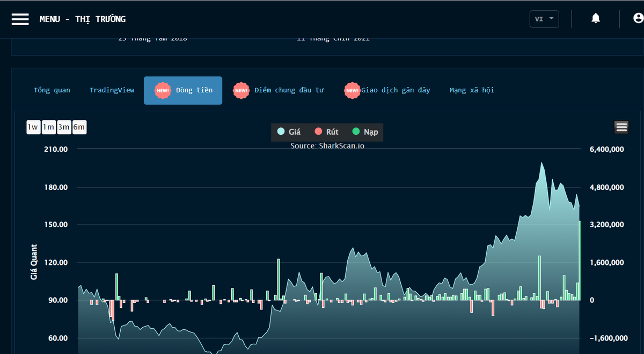Expand the VI language dropdown
Viewport: 644px width, 354px height.
(x=544, y=19)
